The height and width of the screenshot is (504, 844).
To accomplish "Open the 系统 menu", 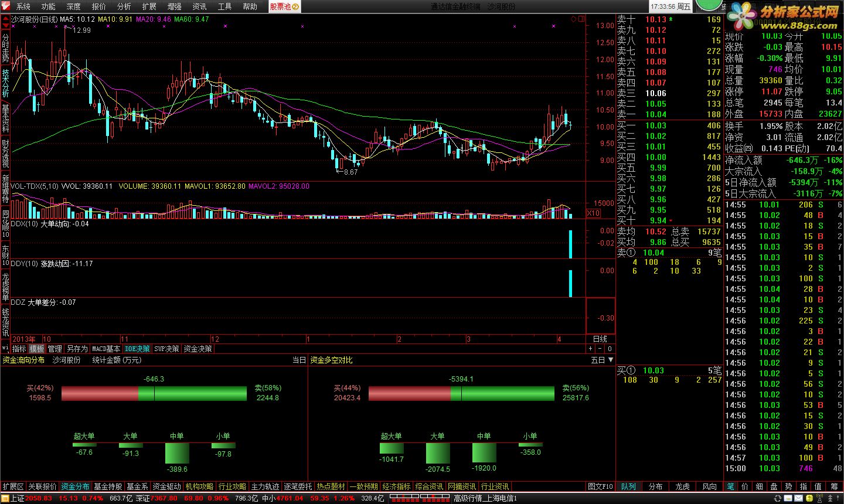I will pyautogui.click(x=23, y=6).
